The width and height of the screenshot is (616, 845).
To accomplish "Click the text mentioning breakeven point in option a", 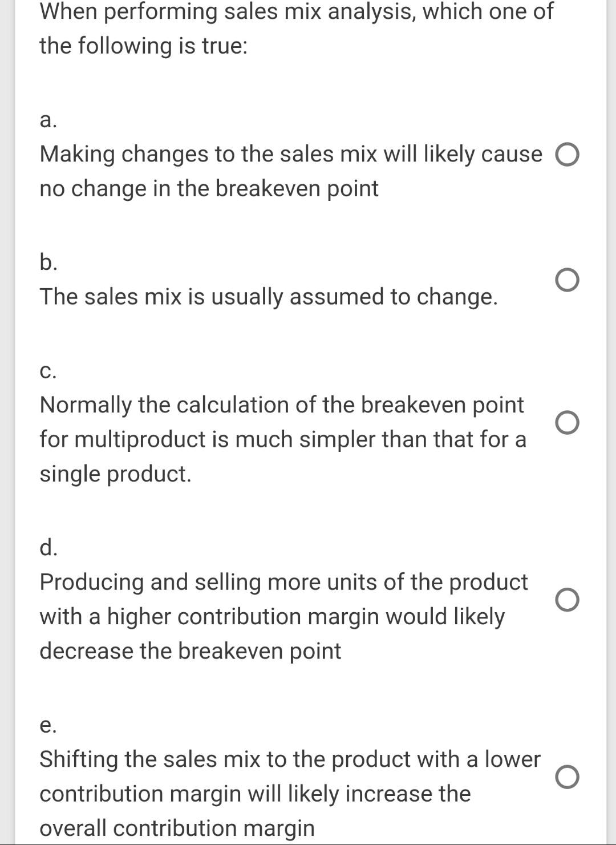I will tap(208, 188).
